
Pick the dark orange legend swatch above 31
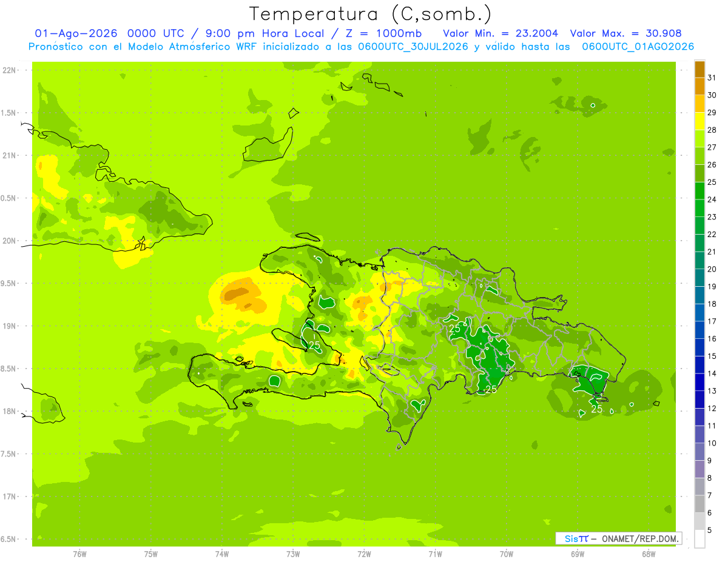tap(699, 69)
